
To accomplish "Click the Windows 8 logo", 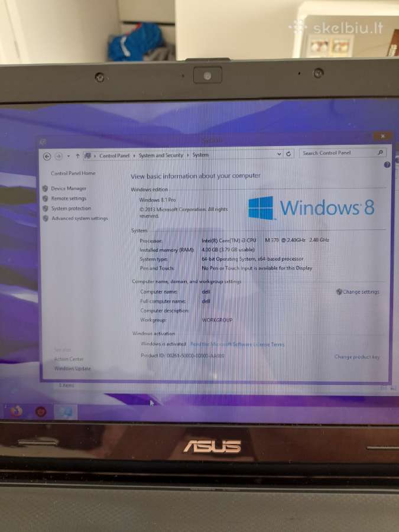I will [311, 207].
